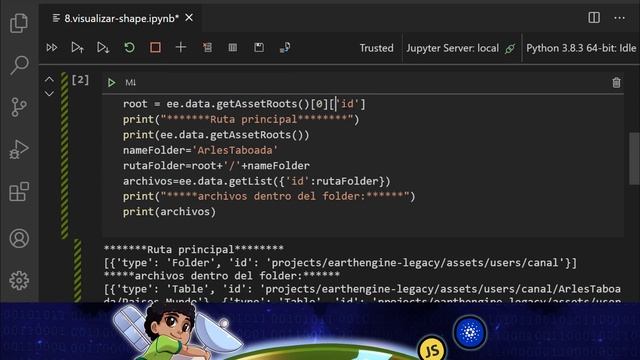Clear all cell outputs
640x360 pixels.
point(207,48)
